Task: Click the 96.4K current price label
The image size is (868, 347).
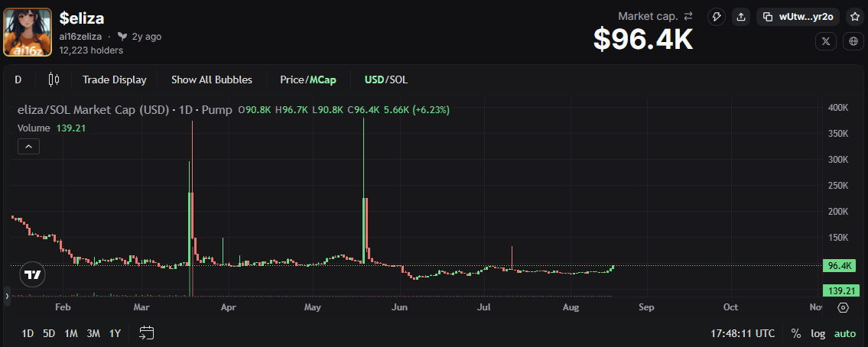Action: point(838,266)
